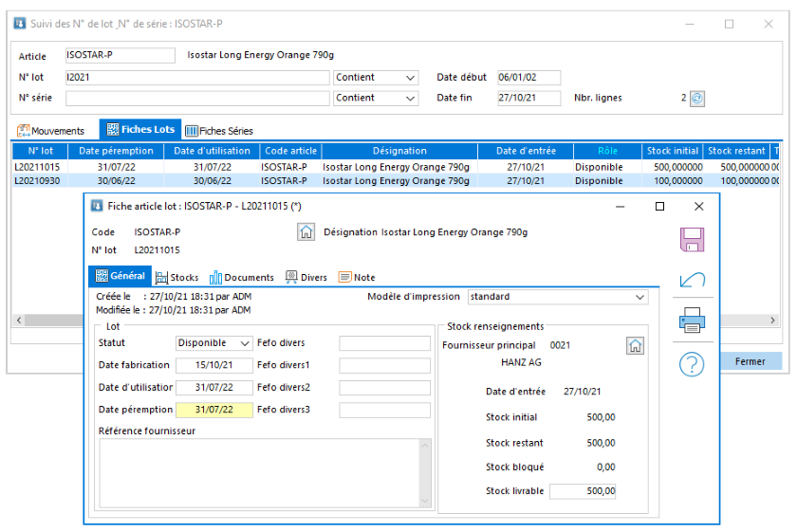Click the Fermer button
Image resolution: width=797 pixels, height=532 pixels.
tap(751, 361)
